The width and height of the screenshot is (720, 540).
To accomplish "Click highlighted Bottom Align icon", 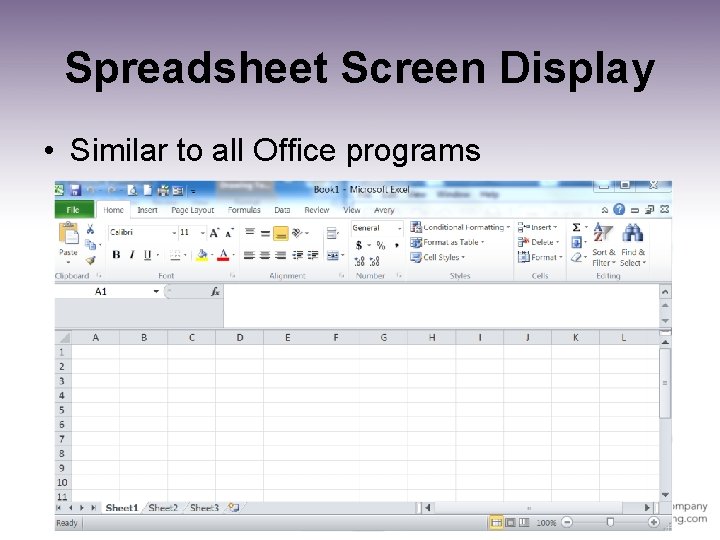I will pyautogui.click(x=281, y=234).
